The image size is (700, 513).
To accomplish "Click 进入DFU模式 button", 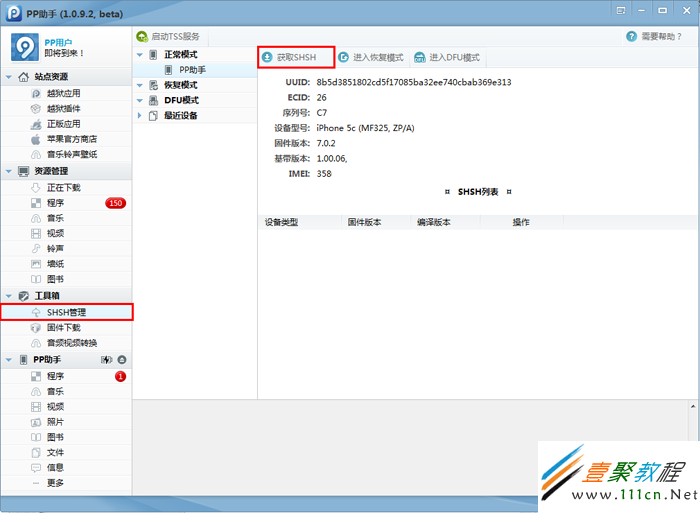I will (x=447, y=57).
